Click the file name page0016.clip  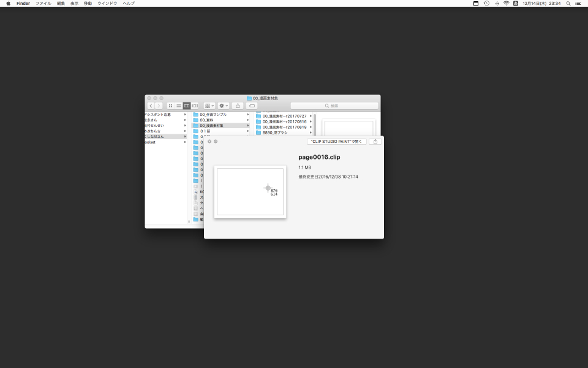319,158
